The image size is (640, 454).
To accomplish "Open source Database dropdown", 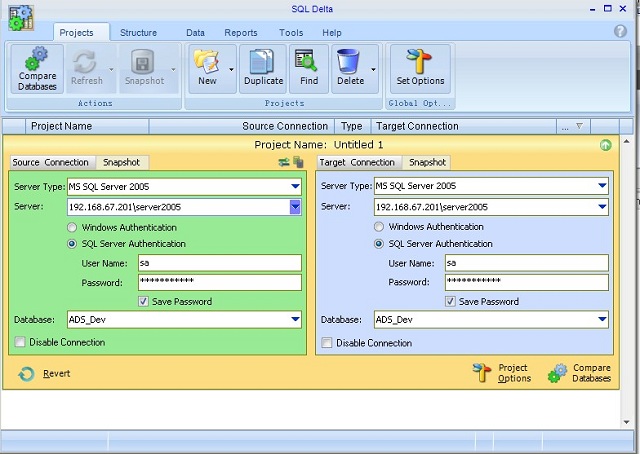I will [296, 320].
